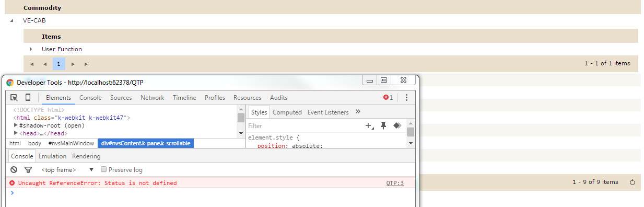Click html in the breadcrumb bar

coord(15,143)
